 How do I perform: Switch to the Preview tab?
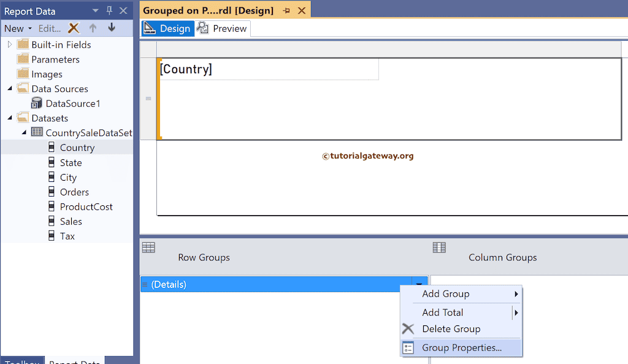click(223, 28)
